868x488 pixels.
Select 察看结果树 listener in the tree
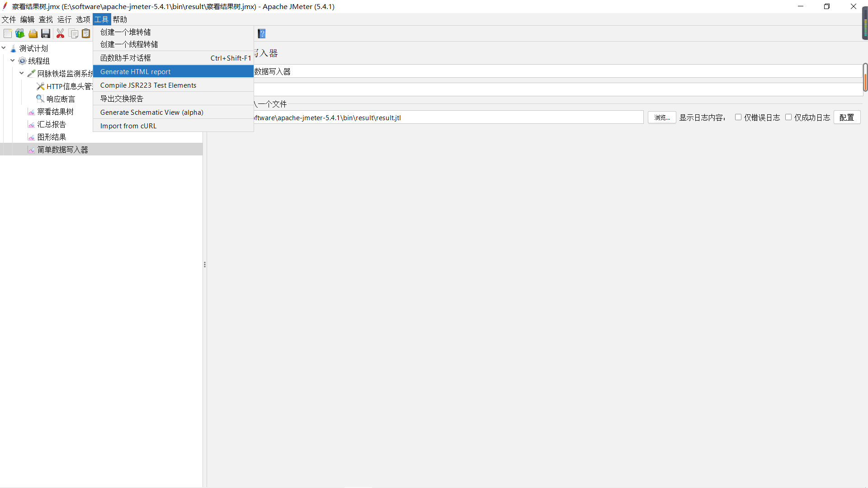55,112
